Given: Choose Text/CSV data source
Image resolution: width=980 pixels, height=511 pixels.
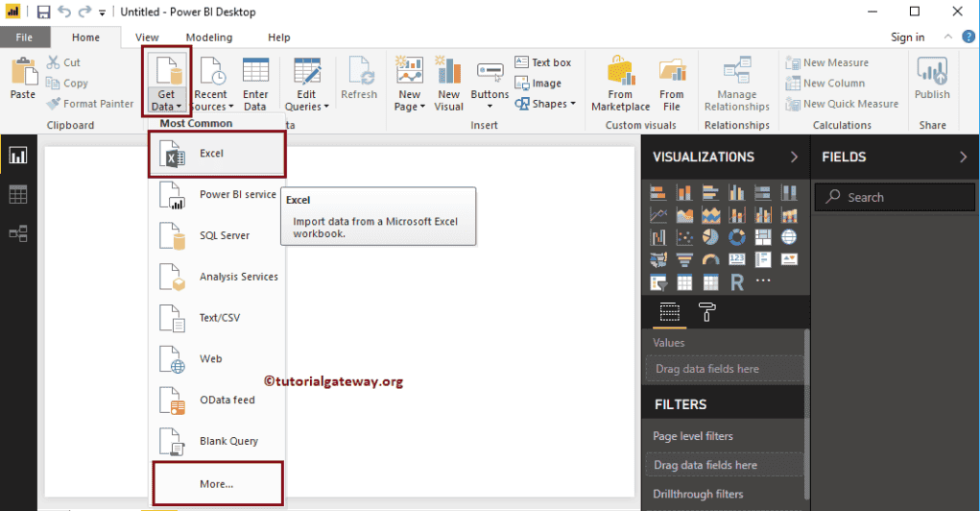Looking at the screenshot, I should click(217, 318).
